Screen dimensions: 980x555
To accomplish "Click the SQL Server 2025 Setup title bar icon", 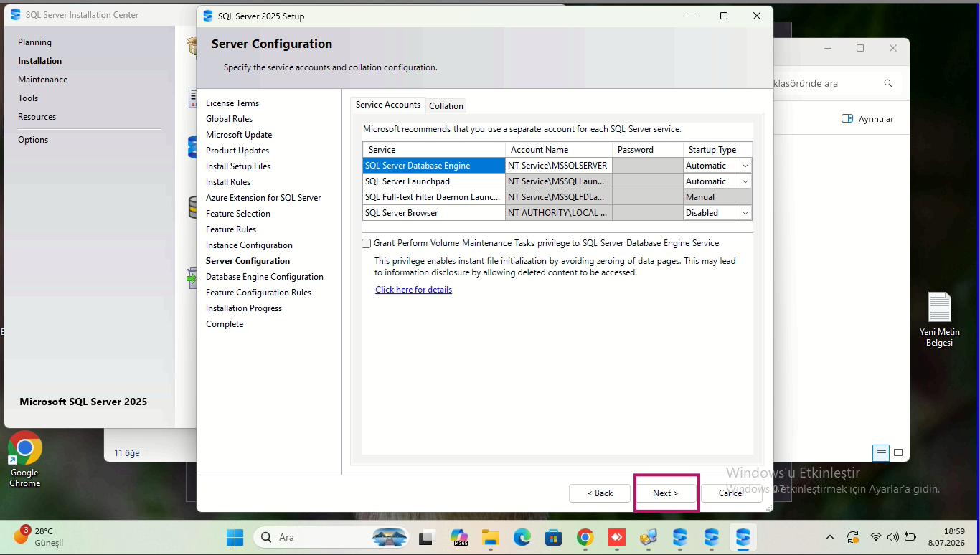I will tap(208, 16).
